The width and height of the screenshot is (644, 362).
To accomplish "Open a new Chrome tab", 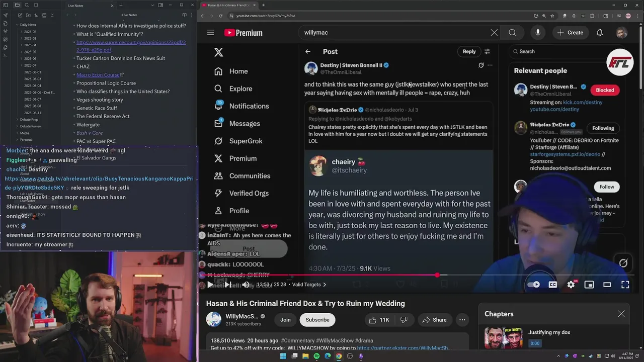I will [263, 5].
